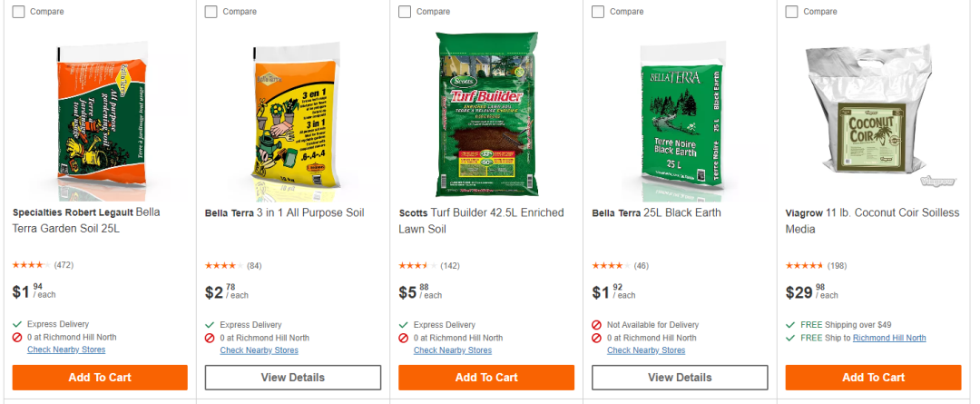
Task: Click star rating of Scotts Turf Builder
Action: [417, 265]
